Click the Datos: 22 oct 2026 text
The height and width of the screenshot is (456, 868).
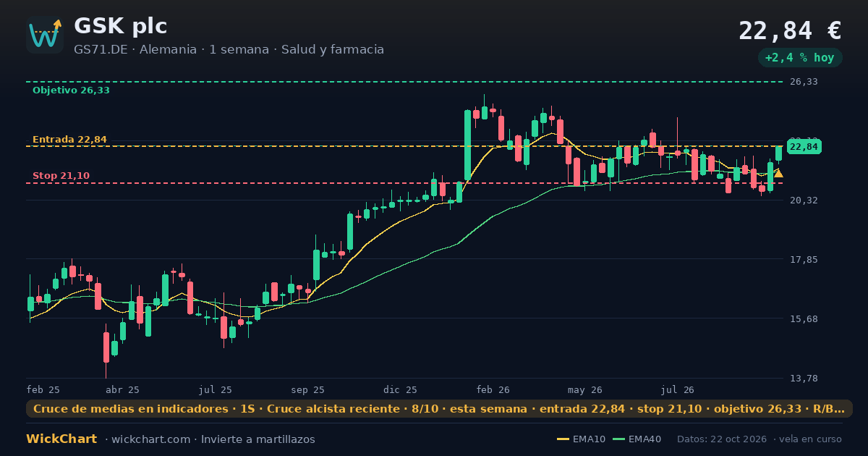[723, 439]
